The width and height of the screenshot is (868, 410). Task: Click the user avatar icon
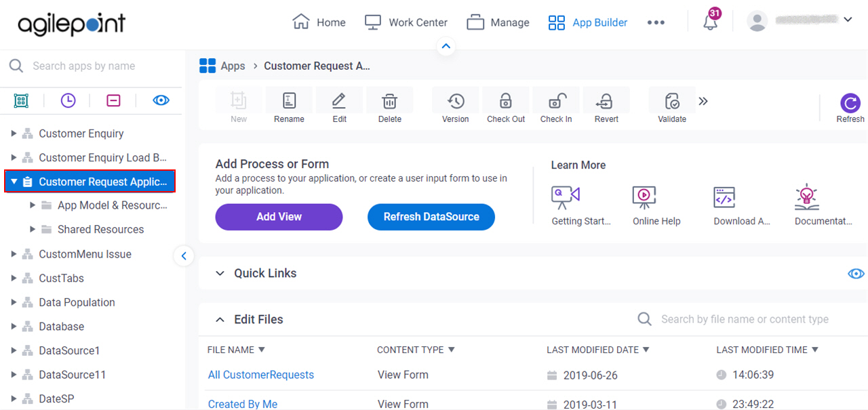point(757,20)
